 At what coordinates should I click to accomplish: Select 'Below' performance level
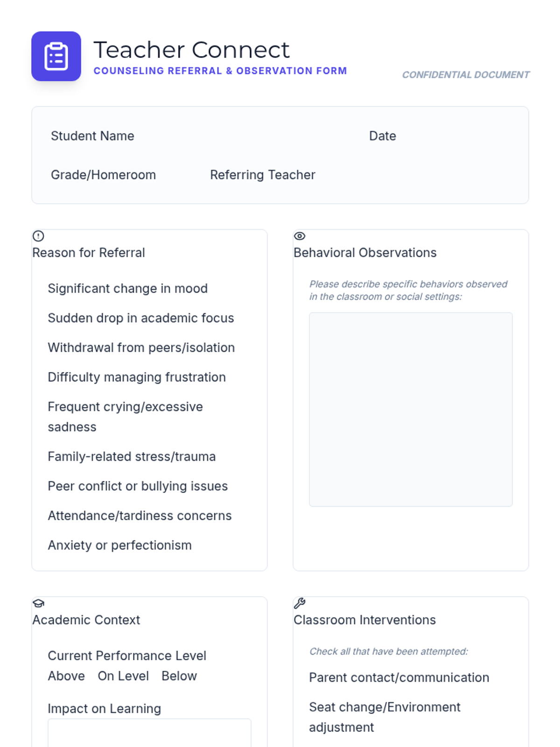(x=179, y=676)
